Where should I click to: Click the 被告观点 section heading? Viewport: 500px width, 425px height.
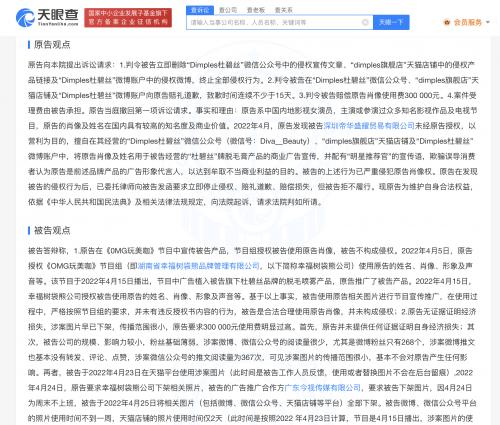coord(52,230)
